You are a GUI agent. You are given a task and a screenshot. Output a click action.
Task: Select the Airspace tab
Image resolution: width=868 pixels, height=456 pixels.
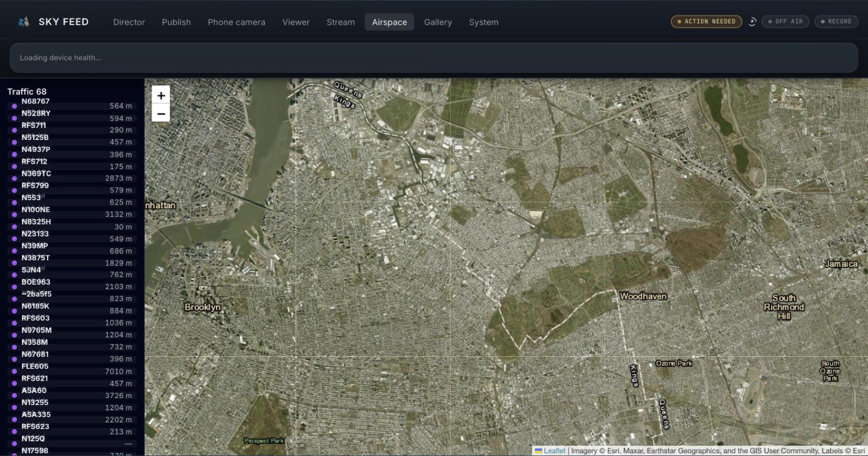[x=390, y=22]
